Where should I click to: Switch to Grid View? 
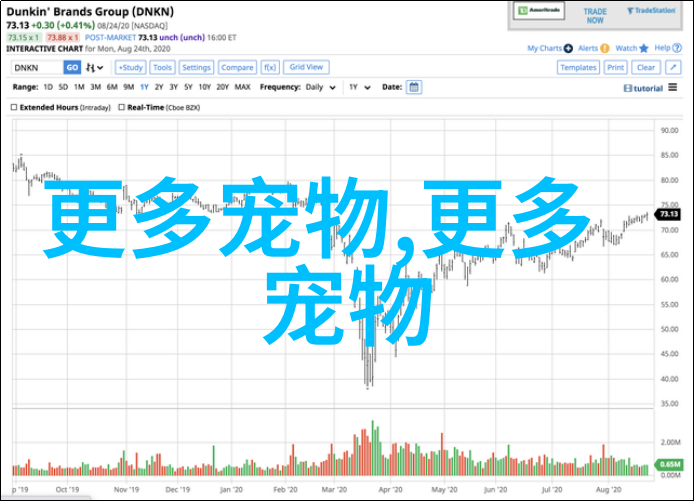pyautogui.click(x=306, y=67)
